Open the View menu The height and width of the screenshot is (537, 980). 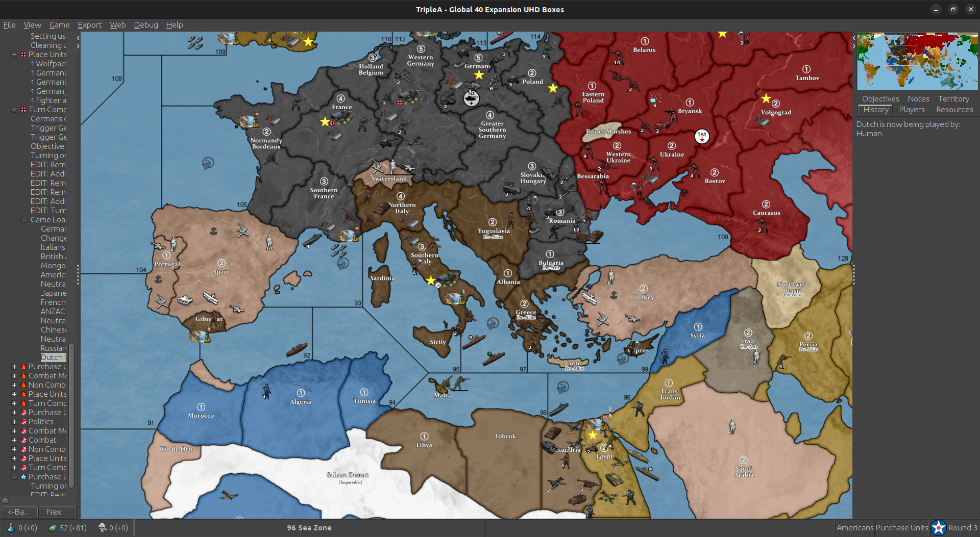(32, 24)
